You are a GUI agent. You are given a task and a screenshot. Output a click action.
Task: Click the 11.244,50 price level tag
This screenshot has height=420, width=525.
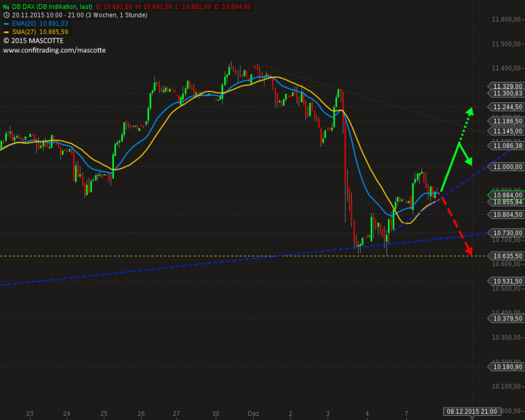click(506, 106)
